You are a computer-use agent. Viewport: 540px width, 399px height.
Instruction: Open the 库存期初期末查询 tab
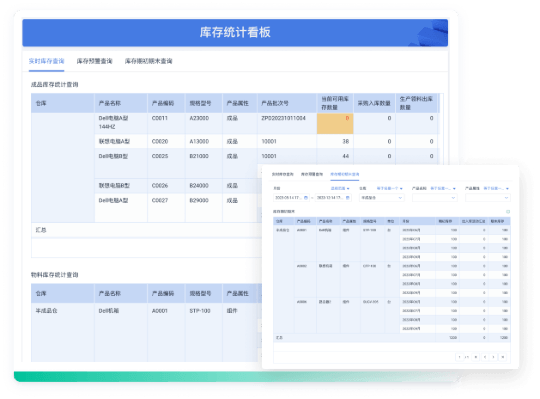coord(148,61)
